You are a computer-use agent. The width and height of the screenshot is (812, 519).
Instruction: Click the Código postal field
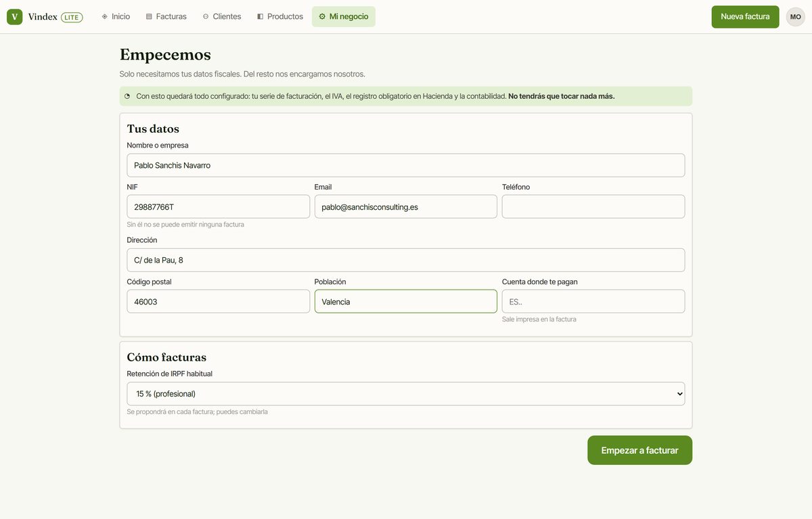pyautogui.click(x=218, y=302)
